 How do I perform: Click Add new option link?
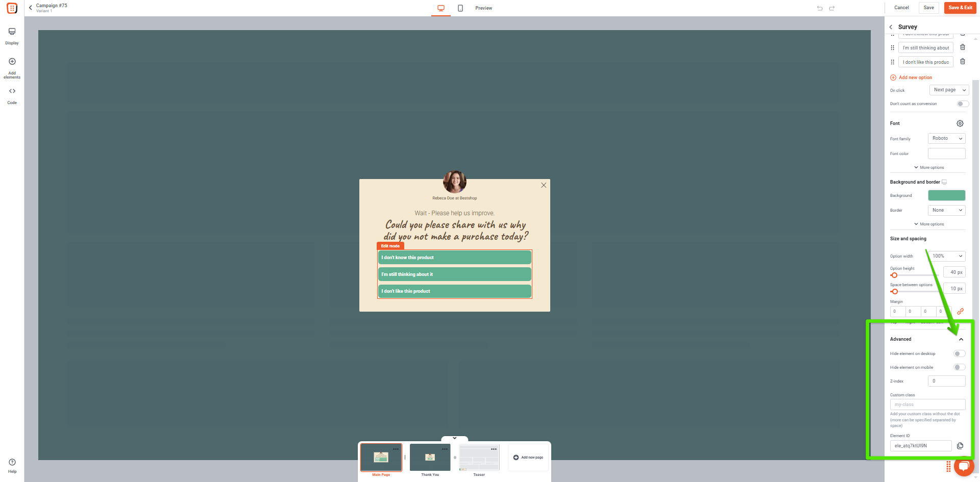[x=915, y=78]
